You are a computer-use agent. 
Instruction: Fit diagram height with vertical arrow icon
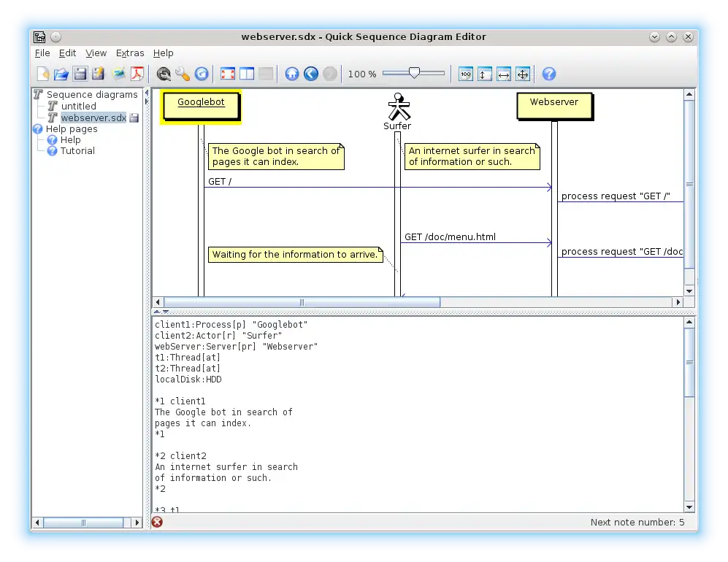coord(485,74)
